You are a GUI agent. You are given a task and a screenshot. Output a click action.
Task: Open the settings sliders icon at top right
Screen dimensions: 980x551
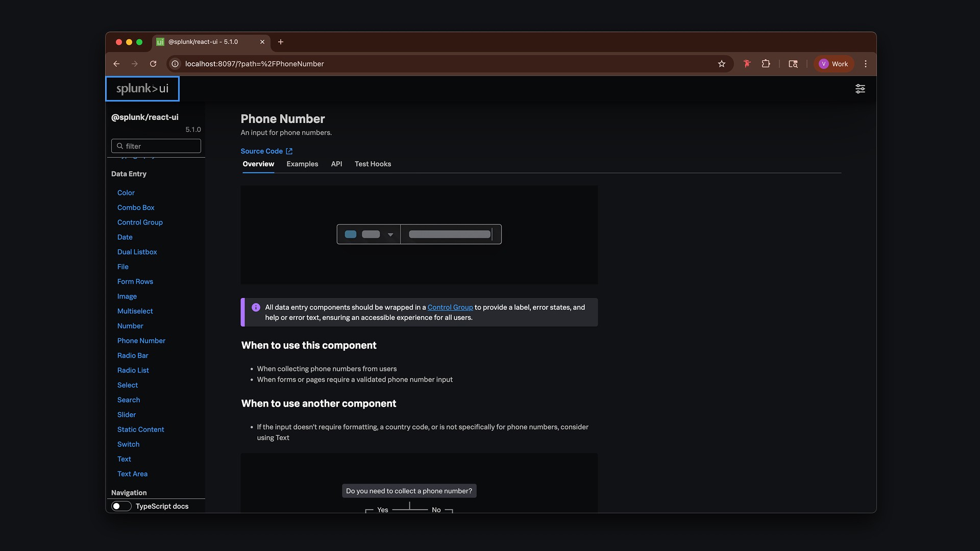coord(860,89)
